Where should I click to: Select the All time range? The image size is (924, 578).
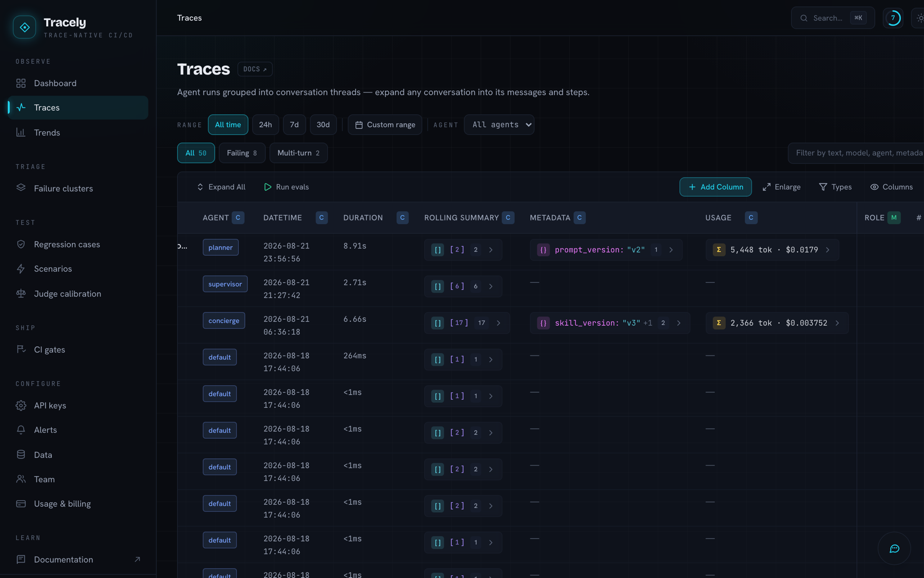point(228,125)
